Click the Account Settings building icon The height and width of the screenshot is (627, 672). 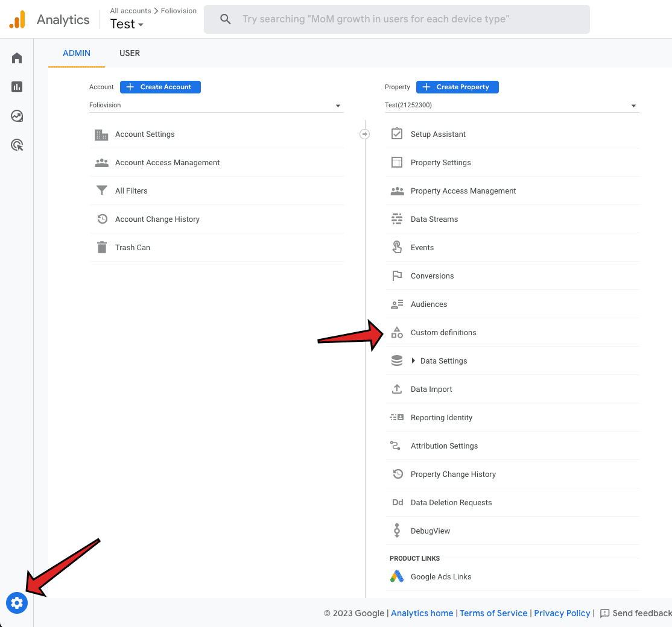pos(101,134)
